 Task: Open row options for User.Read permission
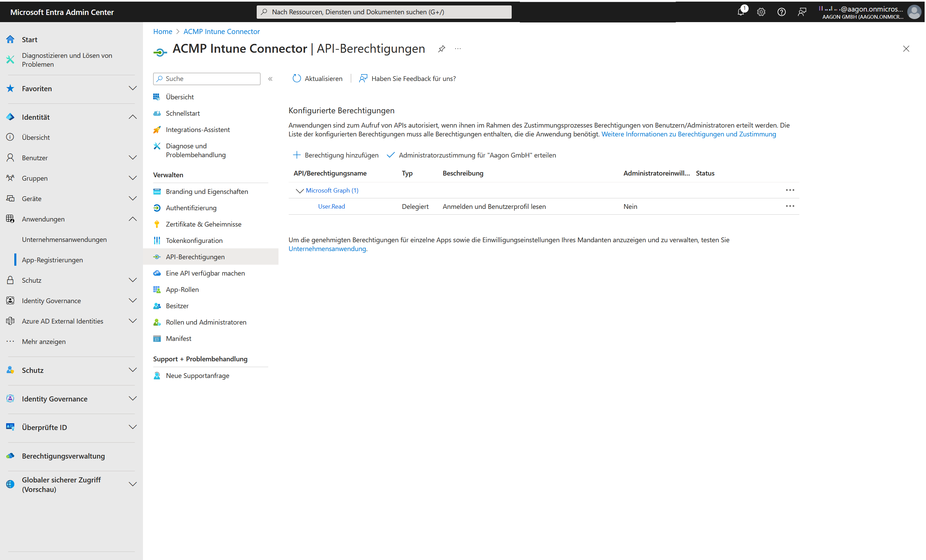click(789, 206)
